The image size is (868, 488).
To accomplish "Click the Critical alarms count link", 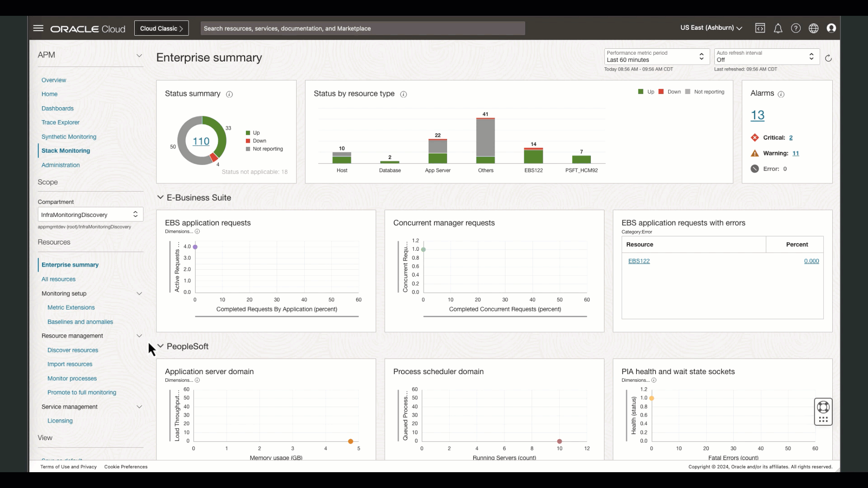I will 791,138.
